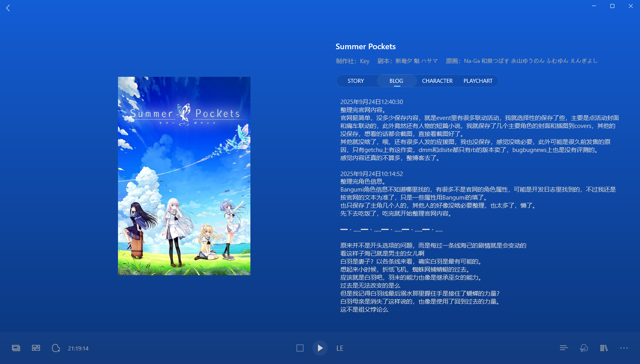640x364 pixels.
Task: Click the blog timestamp 2025年9月24日12:40:30
Action: (x=372, y=102)
